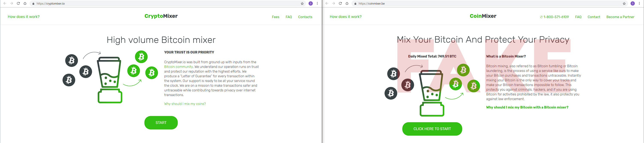Click the 'Mix Your Bitcoin And Protect Your Privacy' heading
Screen dimensions: 644x143
click(483, 40)
